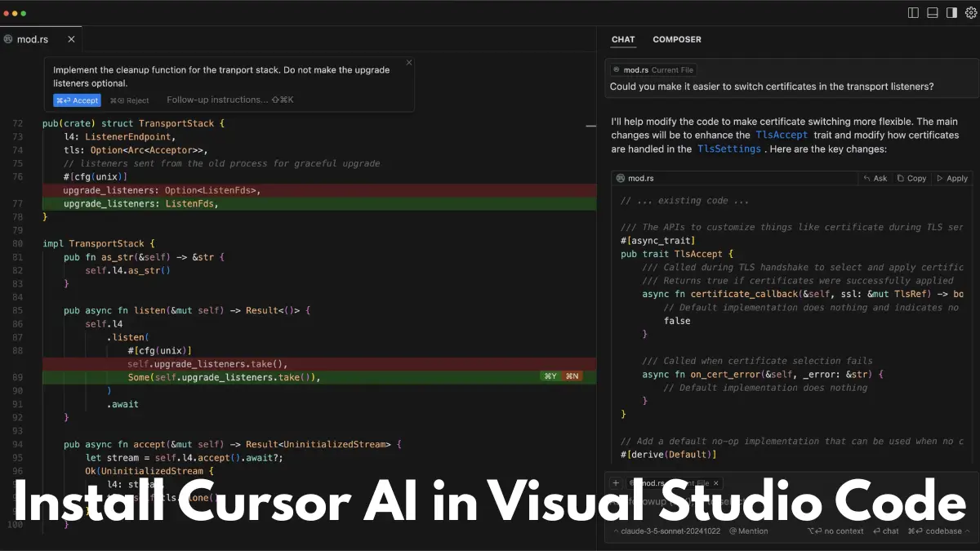Click the Rust file icon on the mod.rs tab

[7, 39]
